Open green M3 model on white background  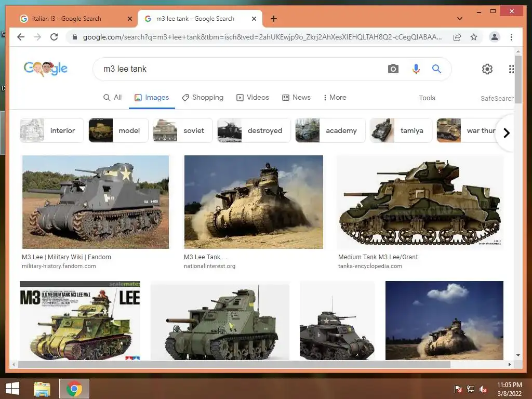220,321
